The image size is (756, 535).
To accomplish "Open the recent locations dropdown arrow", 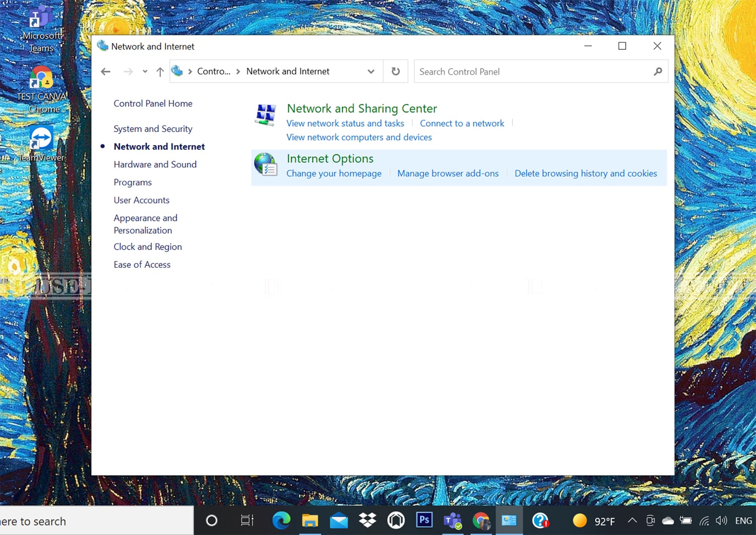I will (x=145, y=72).
